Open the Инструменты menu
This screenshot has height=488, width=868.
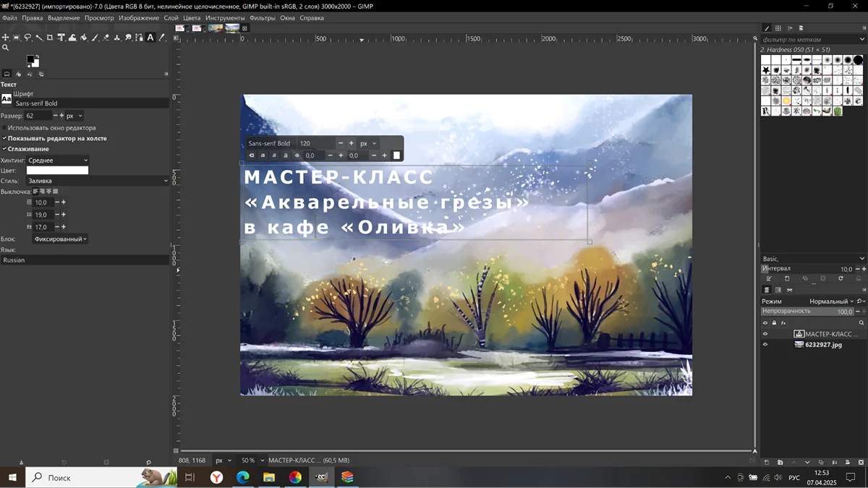point(225,18)
